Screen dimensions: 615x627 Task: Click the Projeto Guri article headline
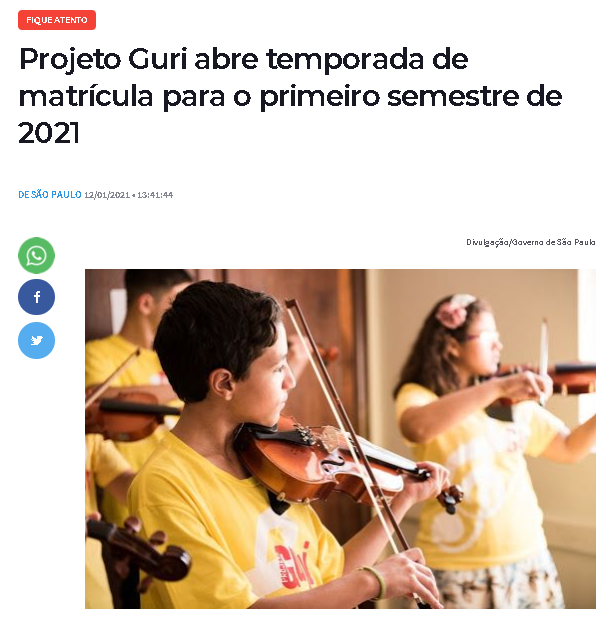tap(290, 96)
